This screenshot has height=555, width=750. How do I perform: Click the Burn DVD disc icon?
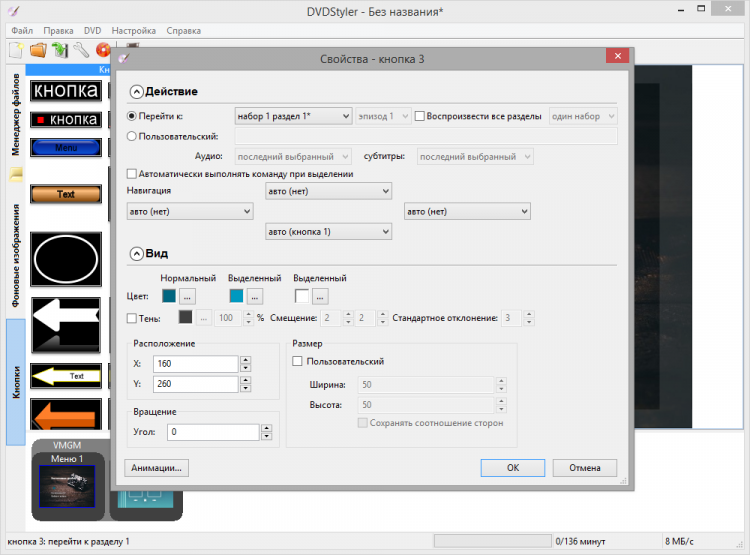click(x=102, y=50)
